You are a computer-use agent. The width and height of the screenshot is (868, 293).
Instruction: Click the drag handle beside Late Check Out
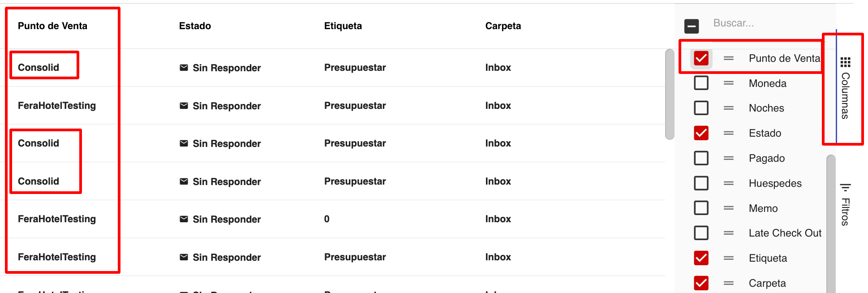(729, 233)
